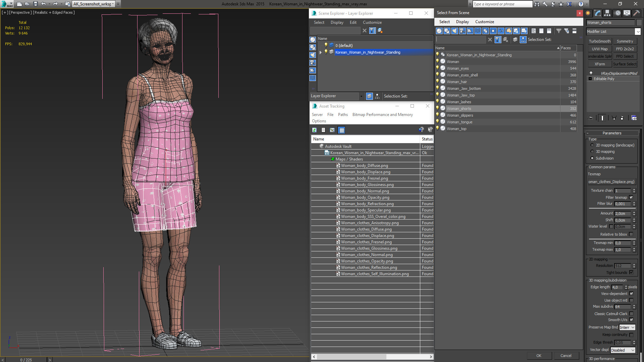Open the Hierarchy command panel tab
The width and height of the screenshot is (644, 362).
[607, 13]
